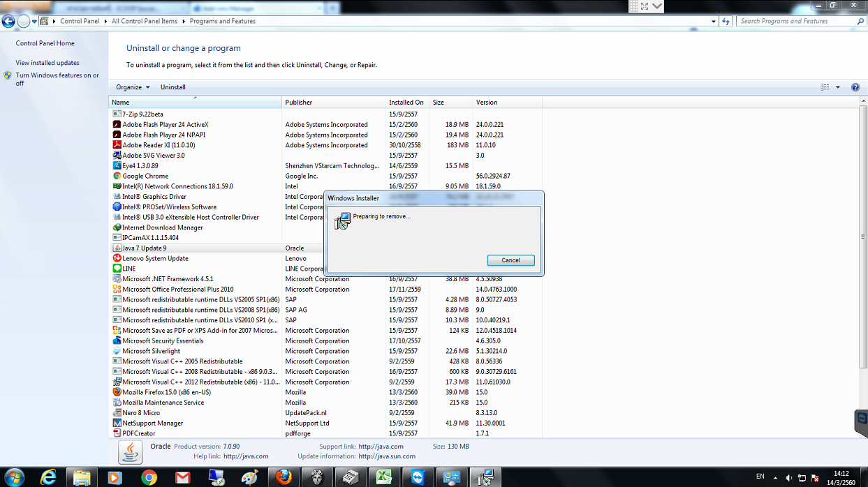Click the Adobe Reader XI icon
This screenshot has width=868, height=487.
tap(117, 145)
